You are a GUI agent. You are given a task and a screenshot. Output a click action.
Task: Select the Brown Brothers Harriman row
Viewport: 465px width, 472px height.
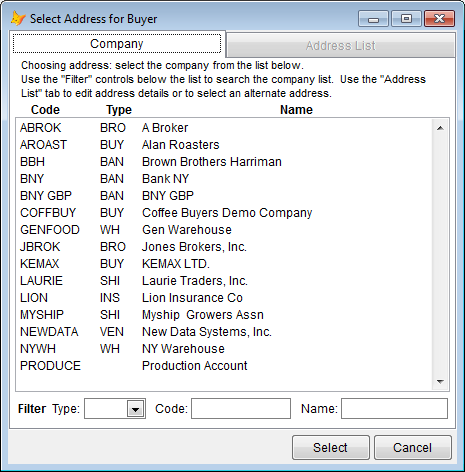click(x=224, y=162)
